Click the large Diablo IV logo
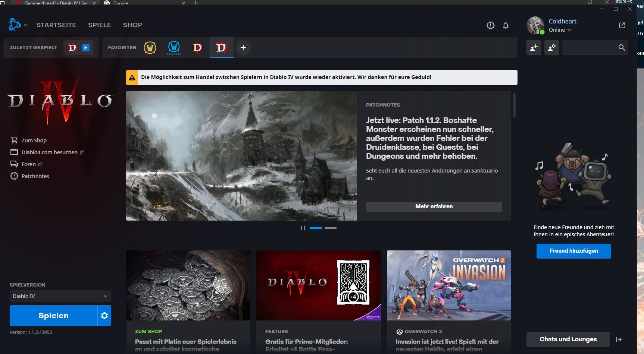The height and width of the screenshot is (354, 644). point(60,101)
